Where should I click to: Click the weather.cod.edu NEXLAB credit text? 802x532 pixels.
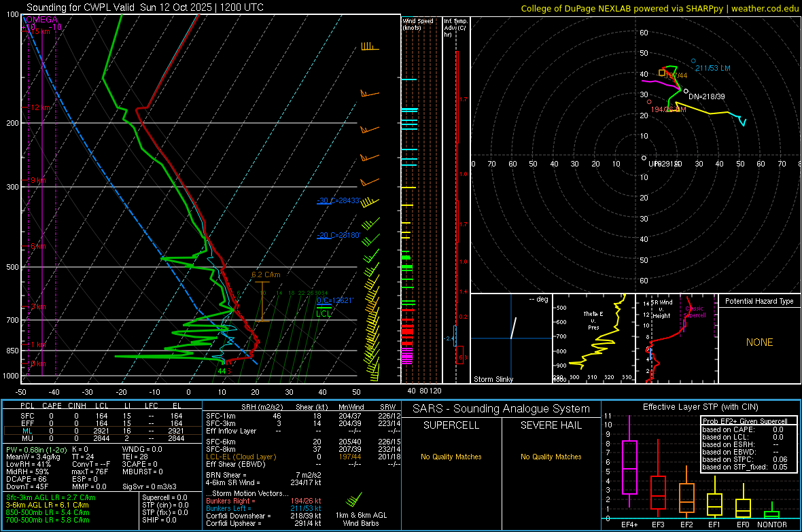[x=659, y=8]
